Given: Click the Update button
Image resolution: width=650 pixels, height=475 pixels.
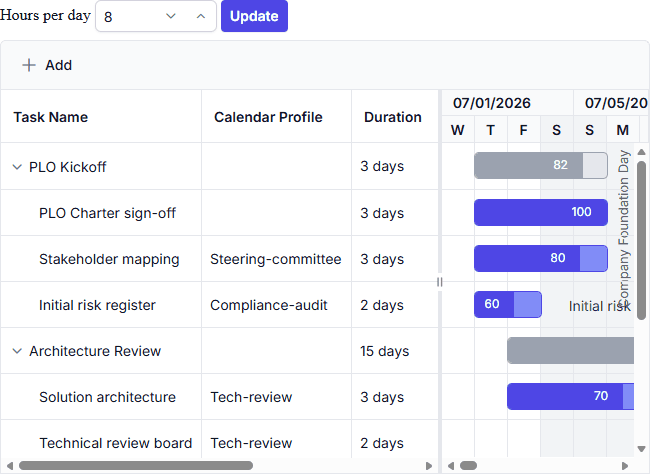Looking at the screenshot, I should point(254,16).
